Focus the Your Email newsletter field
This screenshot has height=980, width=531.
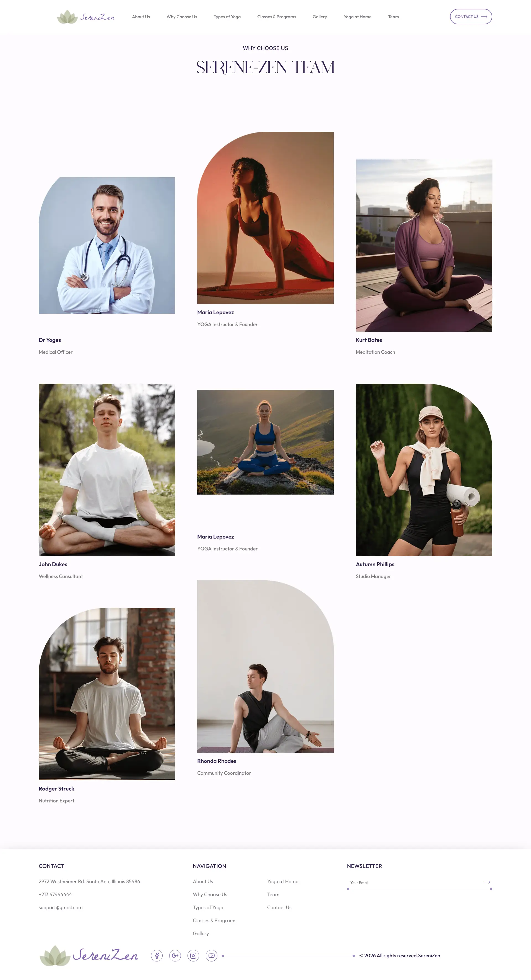point(415,882)
